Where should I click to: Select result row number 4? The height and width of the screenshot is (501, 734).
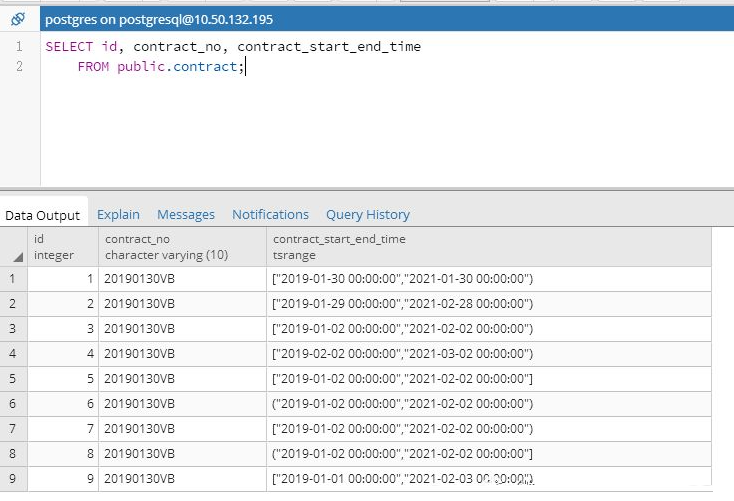coord(14,354)
